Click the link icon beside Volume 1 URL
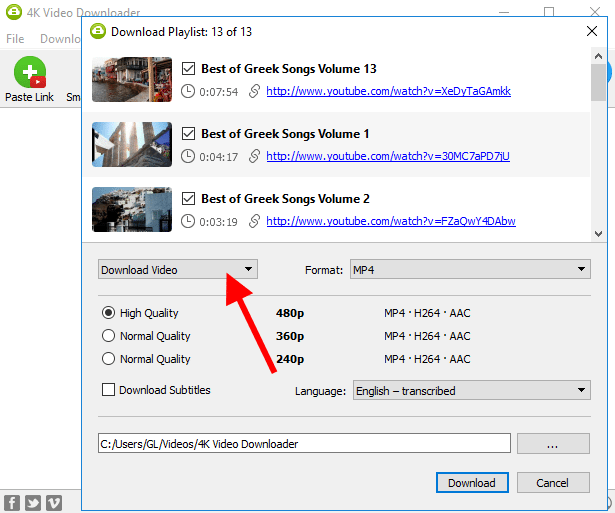This screenshot has width=615, height=513. (x=254, y=156)
